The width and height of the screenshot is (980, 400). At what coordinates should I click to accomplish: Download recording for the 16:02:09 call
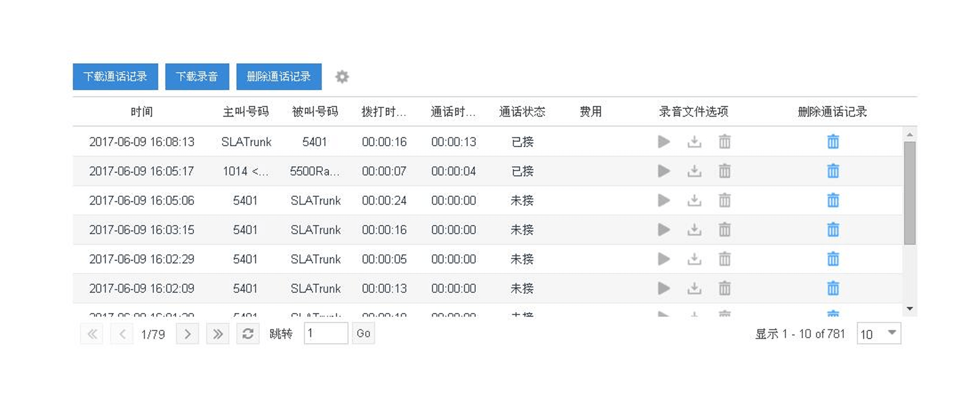coord(694,289)
